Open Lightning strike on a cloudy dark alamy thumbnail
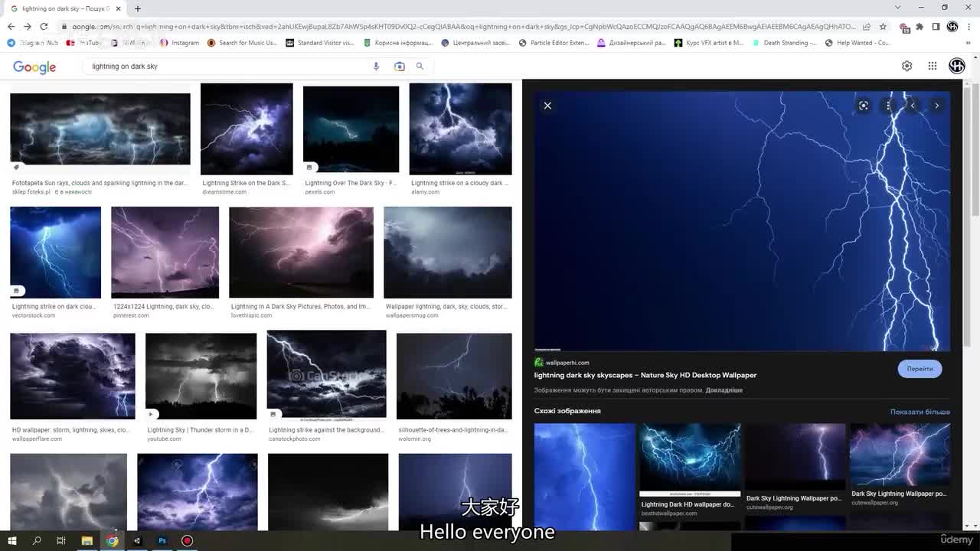This screenshot has height=551, width=980. pos(460,129)
